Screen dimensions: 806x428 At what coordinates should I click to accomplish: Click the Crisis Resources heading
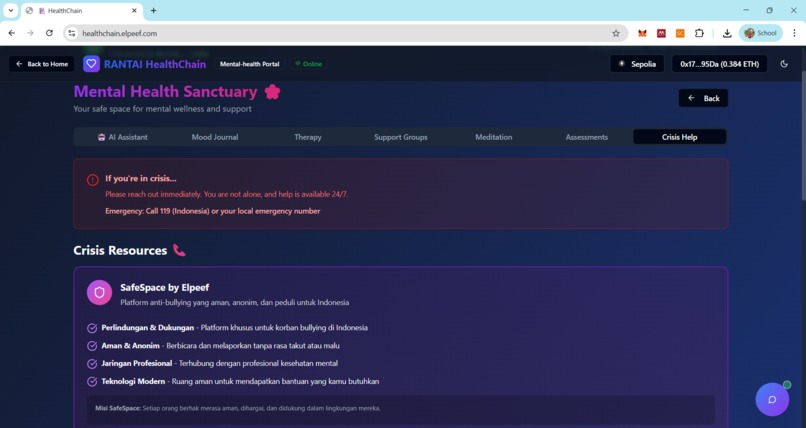(x=120, y=250)
